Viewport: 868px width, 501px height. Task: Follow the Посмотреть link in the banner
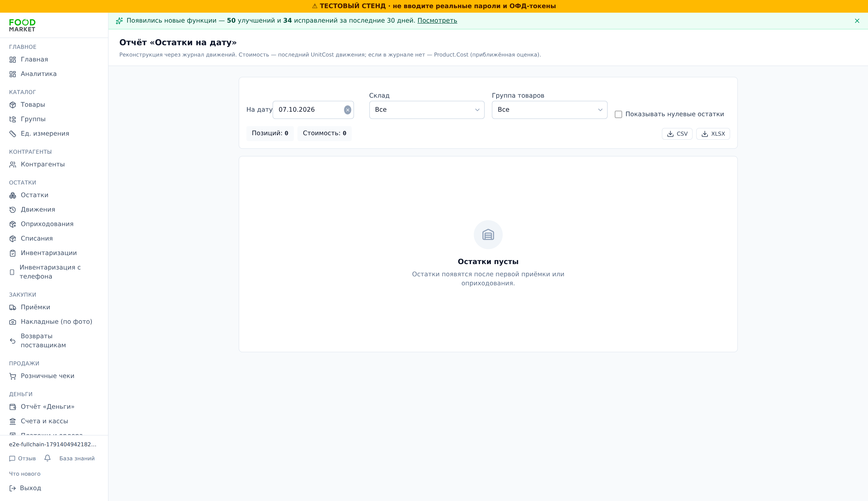[x=437, y=21]
